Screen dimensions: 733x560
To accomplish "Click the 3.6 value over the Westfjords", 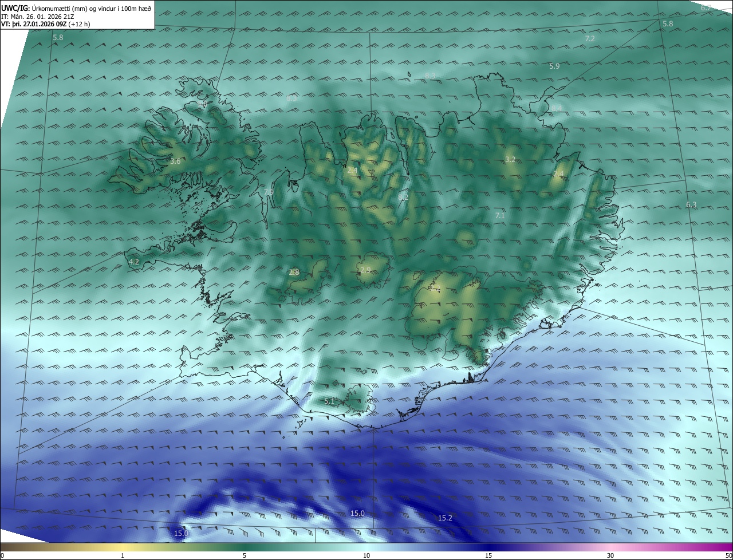I will (x=175, y=161).
